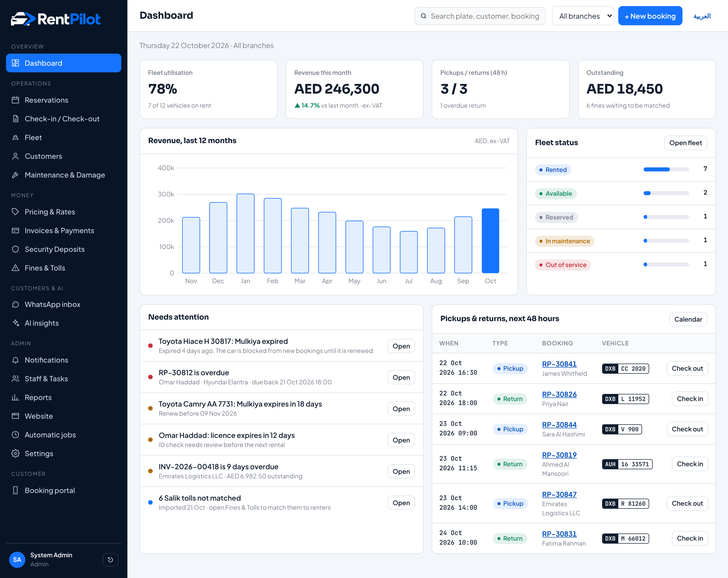Open Invoices & Payments page
Screen dimensions: 728x578
(x=64, y=230)
